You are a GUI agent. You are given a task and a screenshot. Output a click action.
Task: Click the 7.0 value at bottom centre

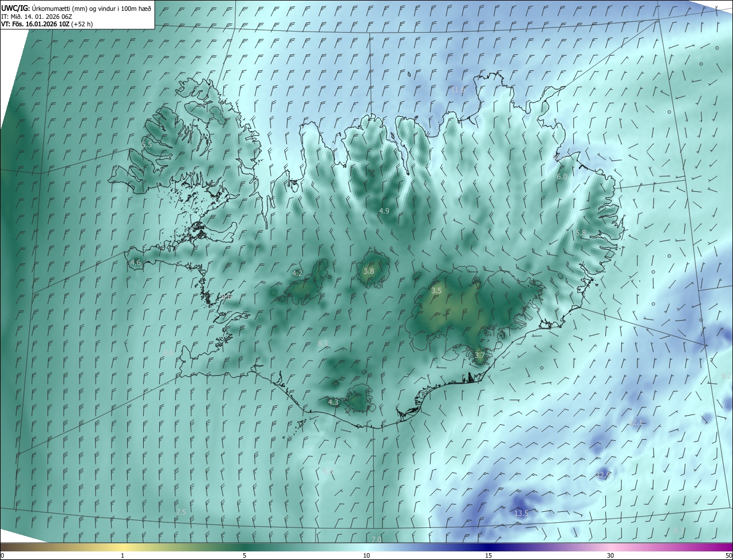tap(376, 539)
